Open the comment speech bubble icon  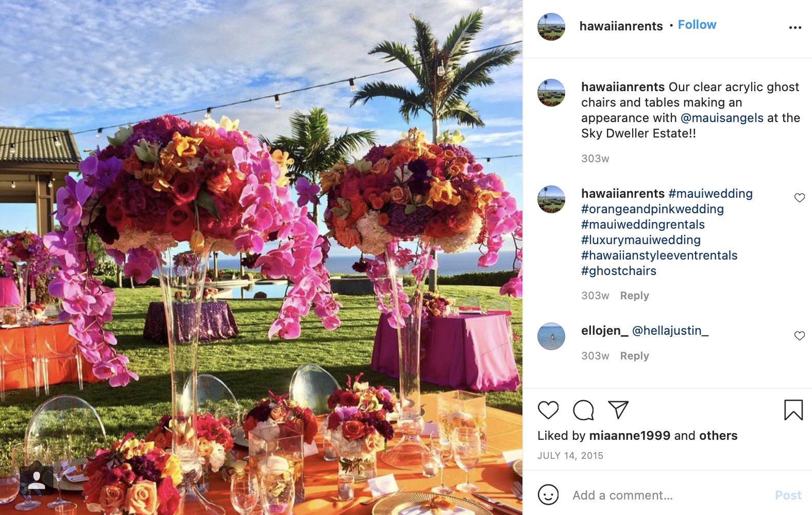(x=583, y=410)
